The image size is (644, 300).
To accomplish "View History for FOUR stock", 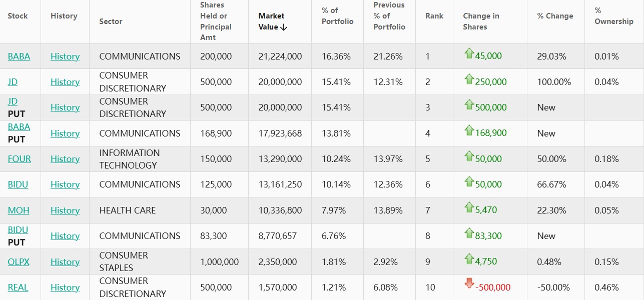I will click(x=65, y=159).
